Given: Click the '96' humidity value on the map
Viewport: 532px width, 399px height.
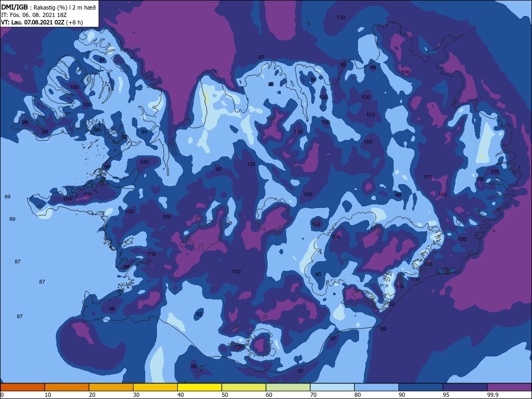Looking at the screenshot, I should 194,366.
